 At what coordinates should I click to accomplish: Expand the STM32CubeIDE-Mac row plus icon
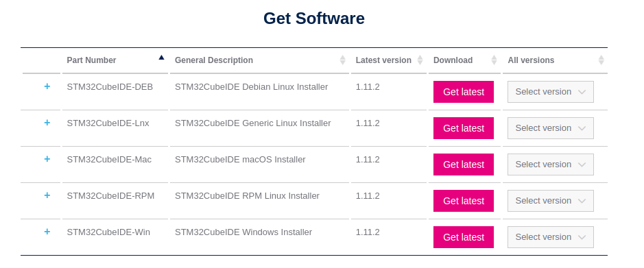47,159
